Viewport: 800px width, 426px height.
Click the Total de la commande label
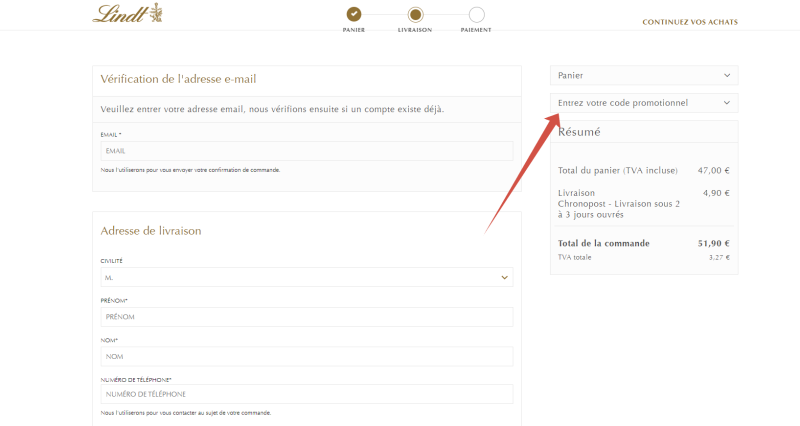[x=604, y=243]
